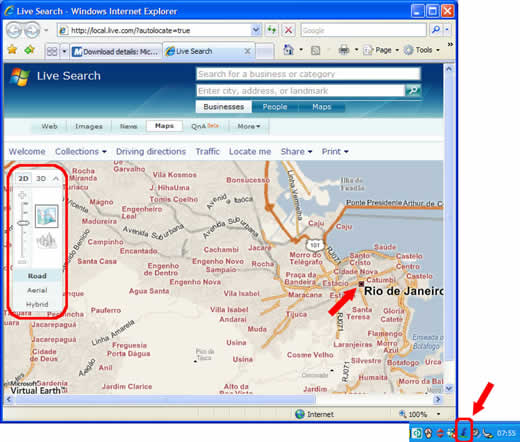Open the IE Home icon
This screenshot has width=520, height=442.
[x=288, y=50]
